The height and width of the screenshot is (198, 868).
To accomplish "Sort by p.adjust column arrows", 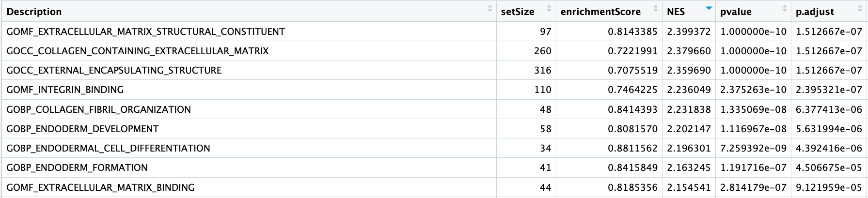I will (860, 9).
